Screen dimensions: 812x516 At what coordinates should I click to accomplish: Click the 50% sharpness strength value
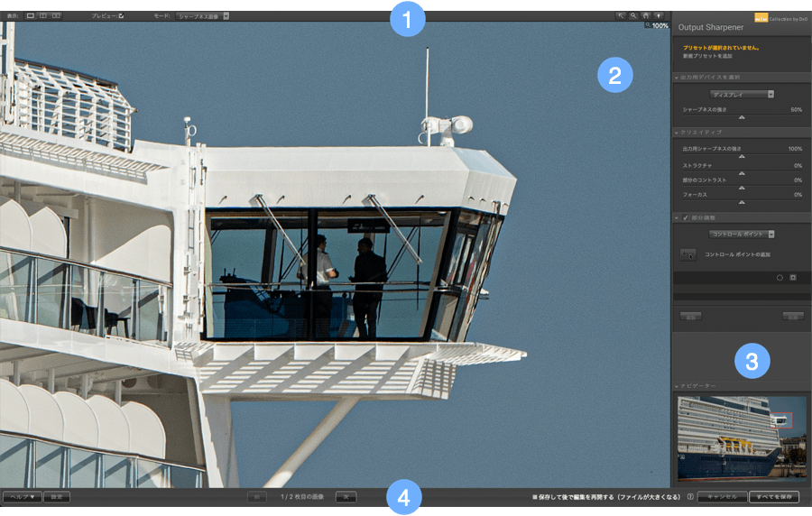pos(796,110)
